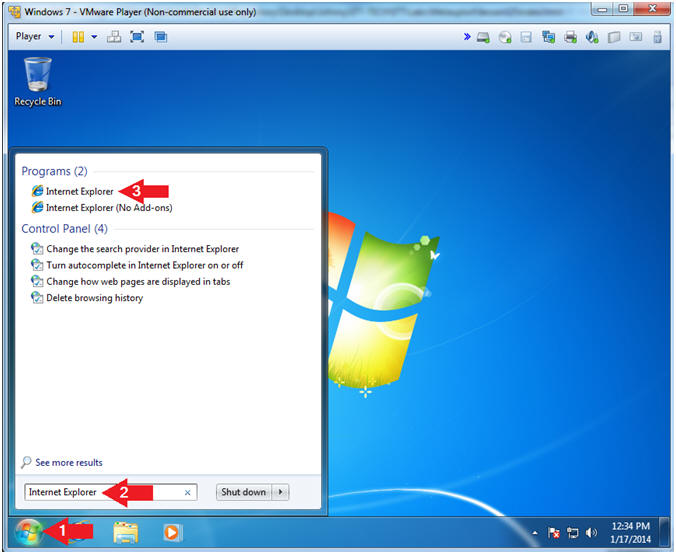Click the sound card device icon
676x554 pixels.
(x=592, y=37)
